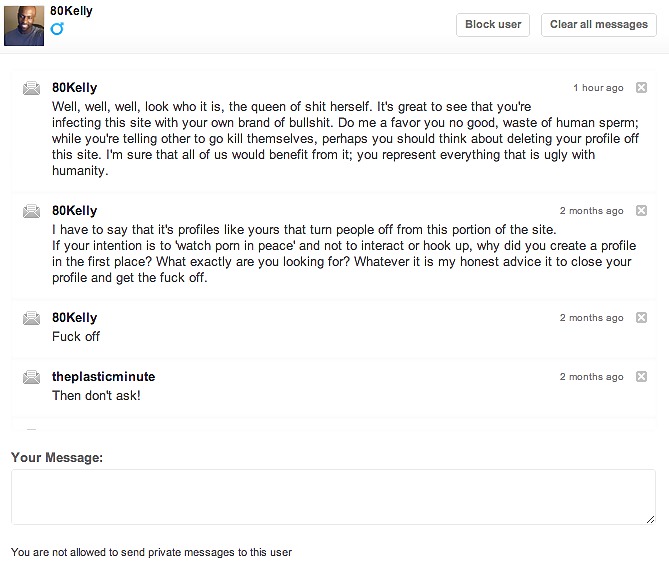Viewport: 669px width, 578px height.
Task: Delete the 'Then don't ask!' message
Action: pyautogui.click(x=641, y=377)
